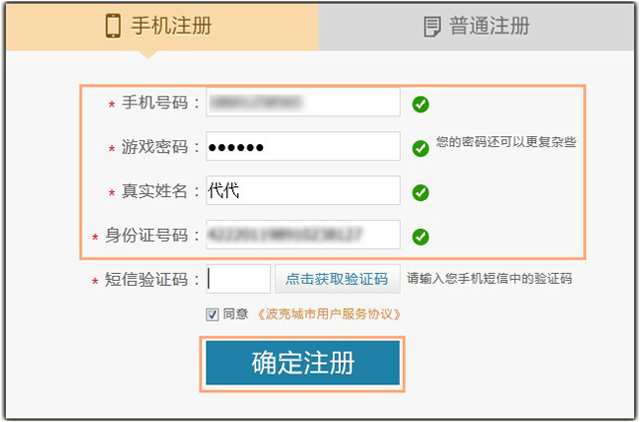Screen dimensions: 640x422
Task: Click the 请输入您手机短信中的验证码 hint text
Action: coord(489,279)
